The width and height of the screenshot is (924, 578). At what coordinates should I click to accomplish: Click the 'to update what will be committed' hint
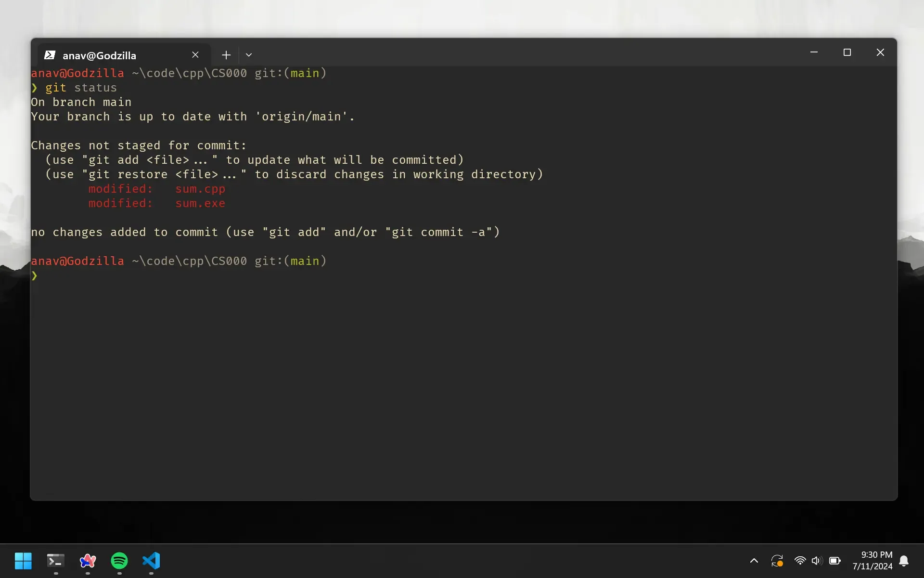345,160
